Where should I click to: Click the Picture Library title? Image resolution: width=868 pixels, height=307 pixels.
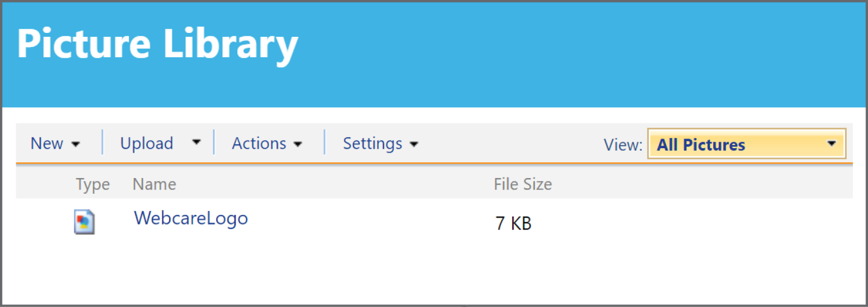coord(157,45)
